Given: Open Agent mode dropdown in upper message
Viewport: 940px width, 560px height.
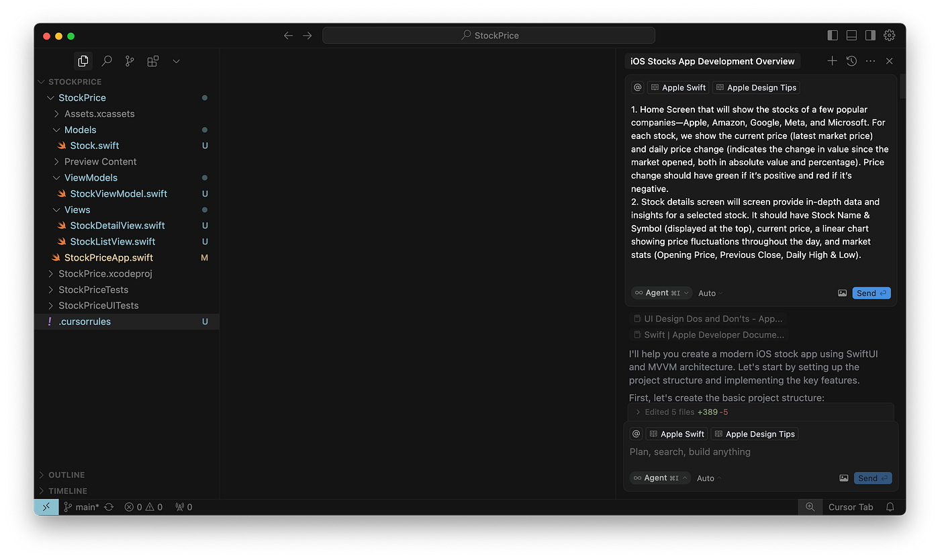Looking at the screenshot, I should 661,293.
